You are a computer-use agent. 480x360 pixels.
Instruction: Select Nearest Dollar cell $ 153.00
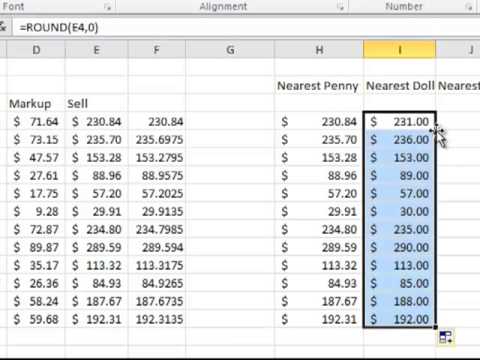pos(400,158)
